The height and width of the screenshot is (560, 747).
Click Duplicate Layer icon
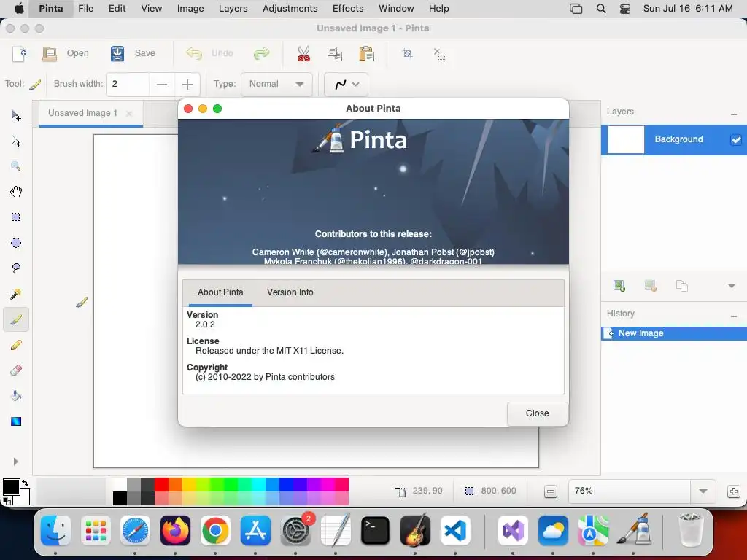(682, 286)
